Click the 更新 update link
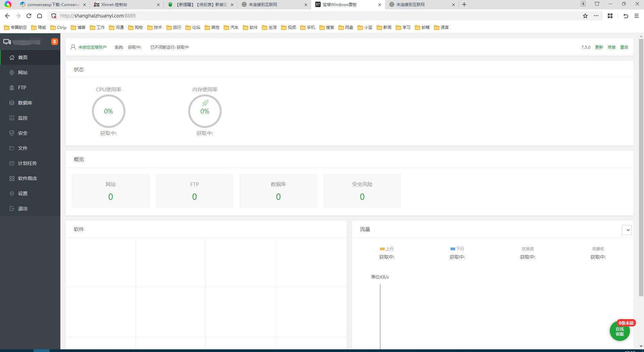The width and height of the screenshot is (644, 352). pyautogui.click(x=599, y=47)
